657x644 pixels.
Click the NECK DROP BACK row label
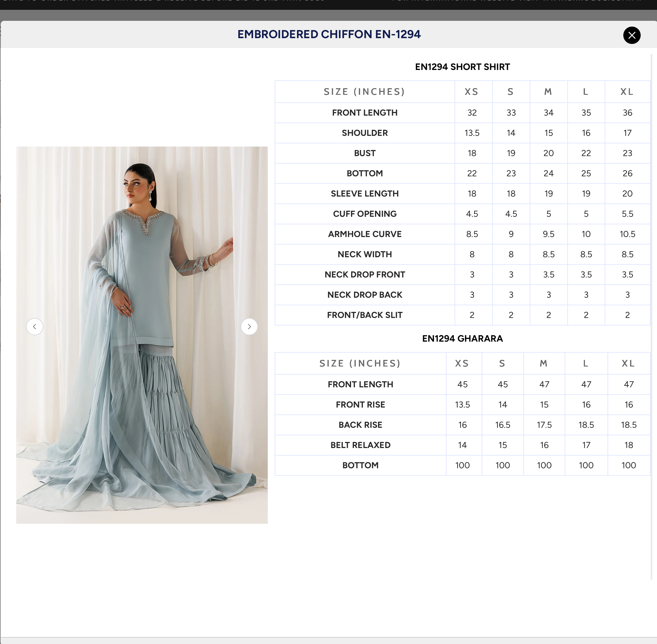365,295
